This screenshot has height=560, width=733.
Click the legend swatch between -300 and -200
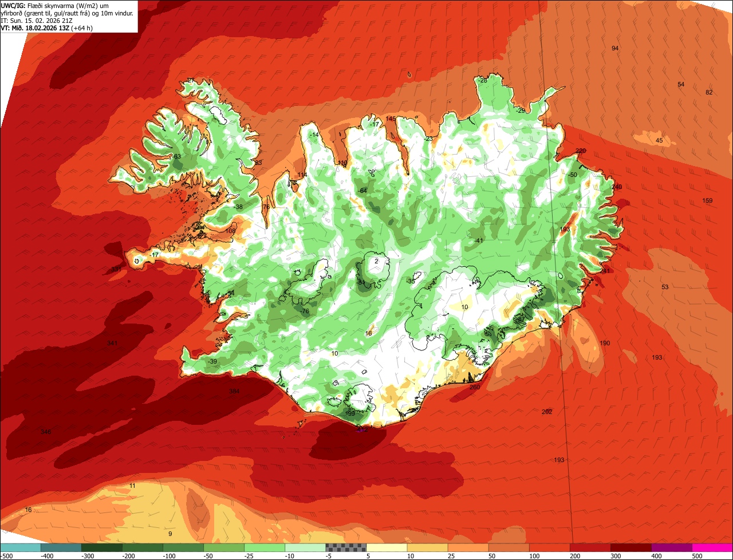pos(101,547)
